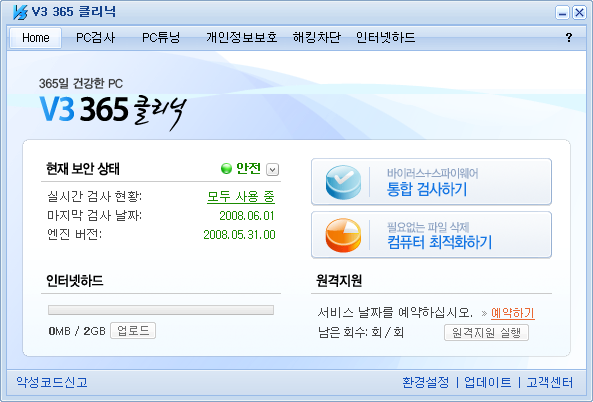Click the 원격지원 section heading

coord(339,281)
